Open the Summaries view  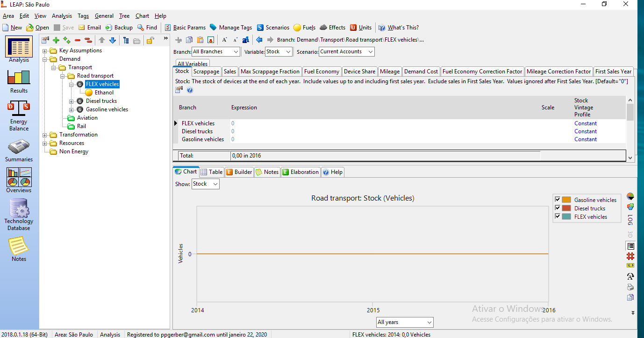pyautogui.click(x=19, y=150)
